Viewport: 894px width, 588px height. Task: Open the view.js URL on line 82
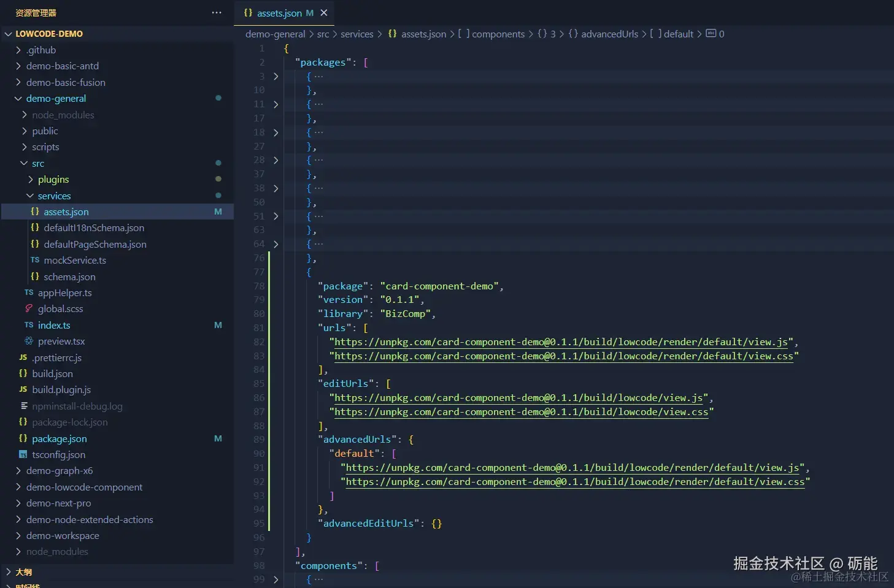(561, 342)
